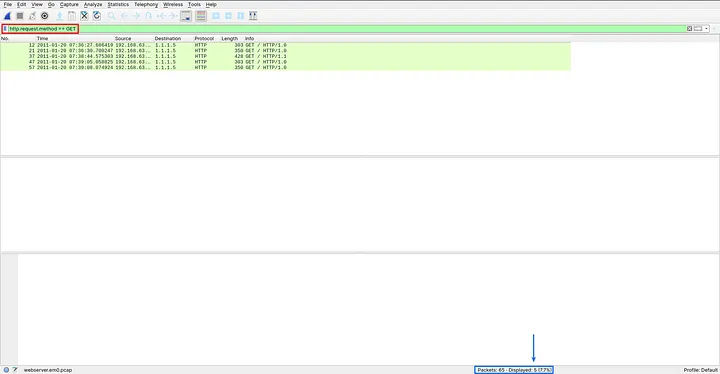
Task: Select packet number 47 row
Action: [x=285, y=62]
